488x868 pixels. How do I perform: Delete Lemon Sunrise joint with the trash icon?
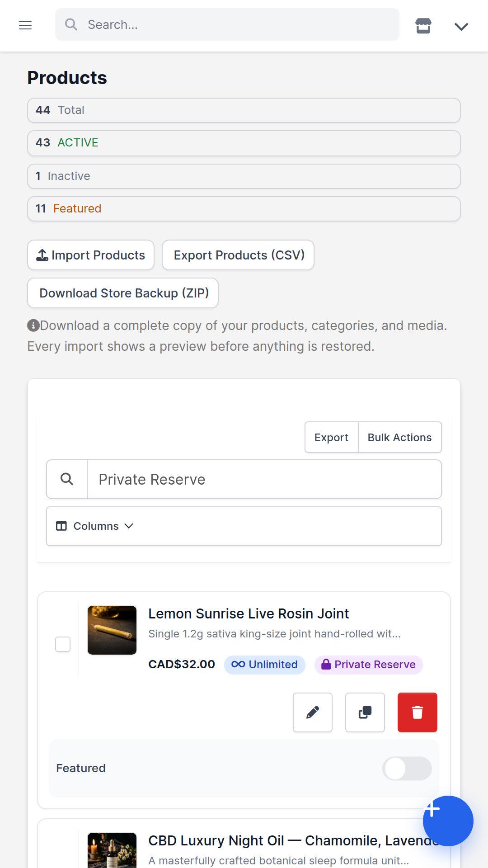click(x=418, y=712)
